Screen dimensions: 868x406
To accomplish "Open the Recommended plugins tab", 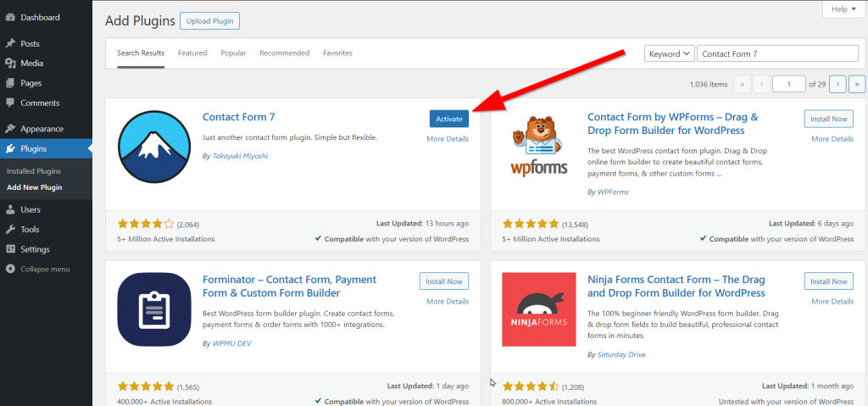I will coord(284,53).
